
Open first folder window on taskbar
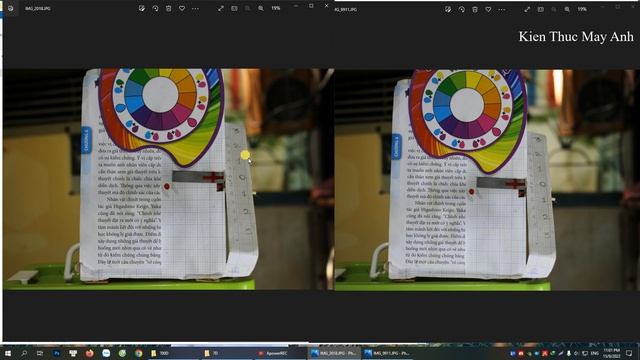pyautogui.click(x=173, y=353)
